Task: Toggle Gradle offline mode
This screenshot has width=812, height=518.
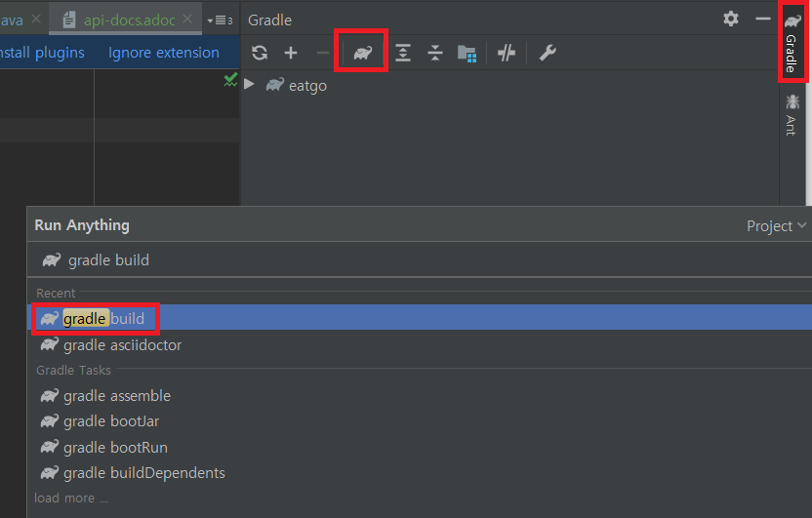Action: pos(506,53)
